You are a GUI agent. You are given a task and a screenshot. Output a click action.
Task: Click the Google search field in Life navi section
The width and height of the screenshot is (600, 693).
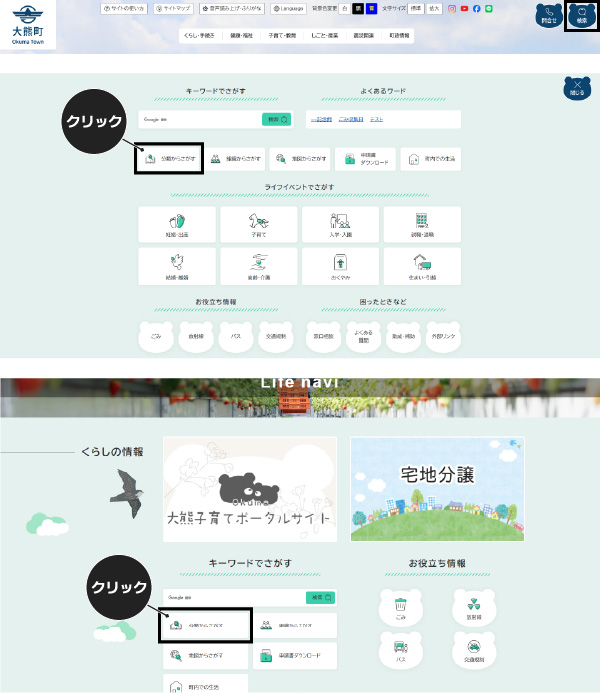pyautogui.click(x=234, y=598)
